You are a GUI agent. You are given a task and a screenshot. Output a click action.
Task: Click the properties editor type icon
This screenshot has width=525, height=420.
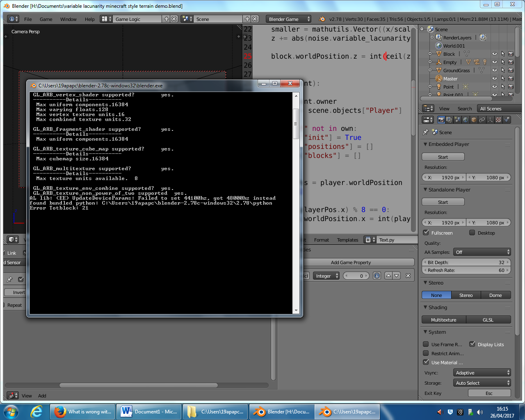click(428, 120)
